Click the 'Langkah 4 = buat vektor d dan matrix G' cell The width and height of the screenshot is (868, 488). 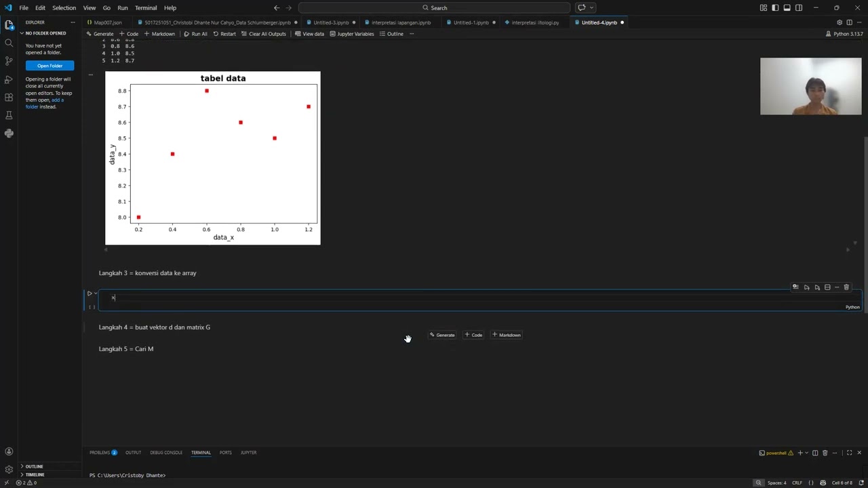point(155,327)
